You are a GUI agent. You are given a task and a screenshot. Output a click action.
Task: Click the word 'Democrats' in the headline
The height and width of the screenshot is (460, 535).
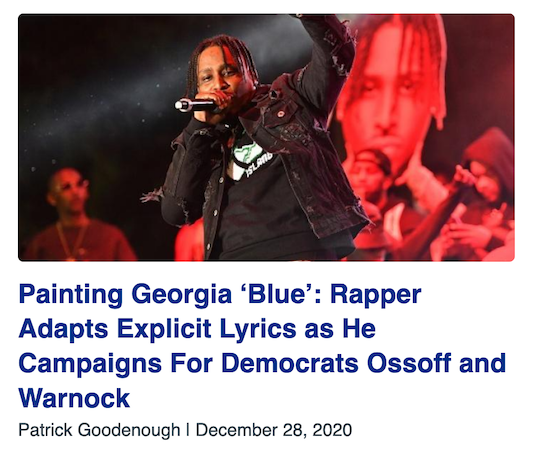[290, 363]
